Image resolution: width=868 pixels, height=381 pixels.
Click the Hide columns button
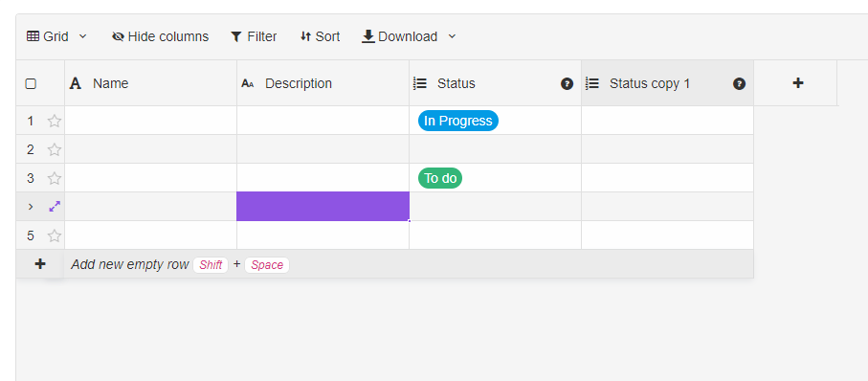(160, 36)
